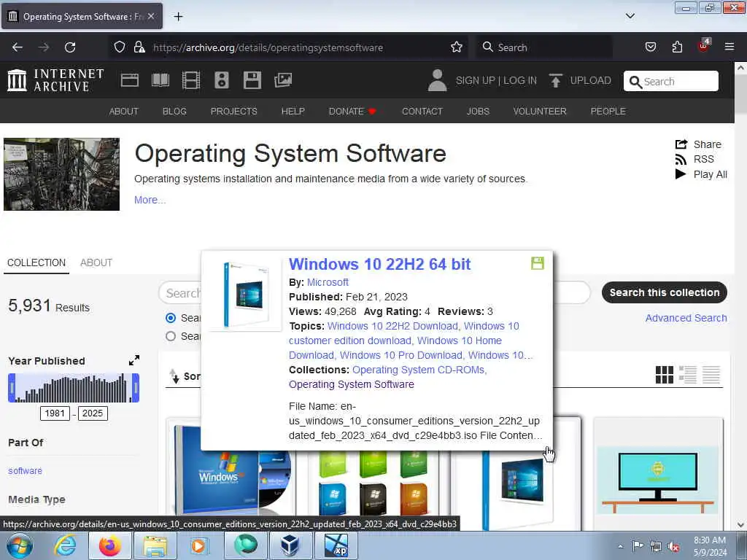Click the Internet Archive logo
747x560 pixels.
click(x=55, y=80)
